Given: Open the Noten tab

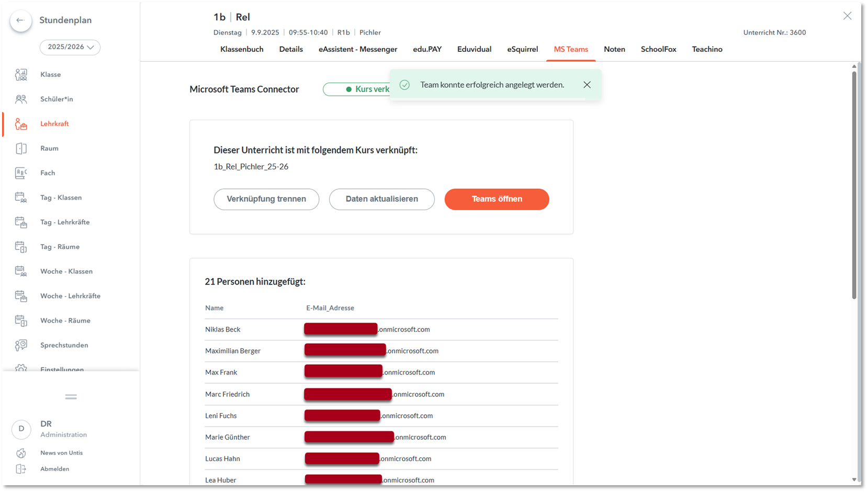Looking at the screenshot, I should click(614, 49).
